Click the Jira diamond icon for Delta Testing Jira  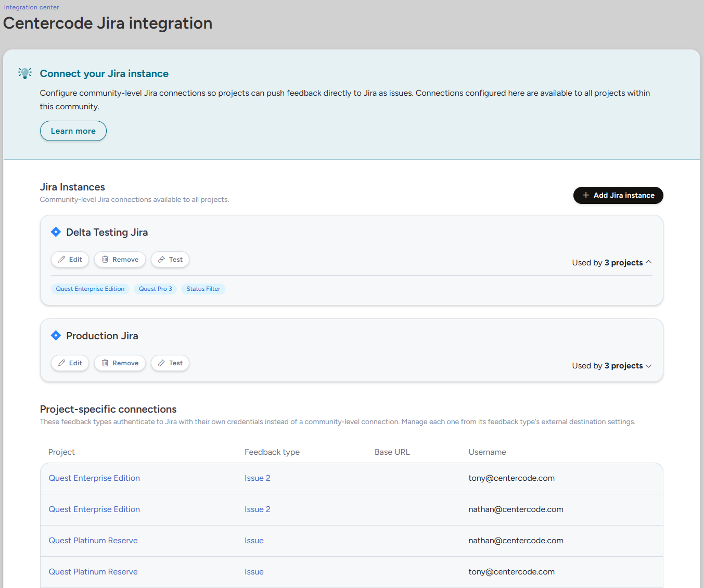(x=56, y=232)
